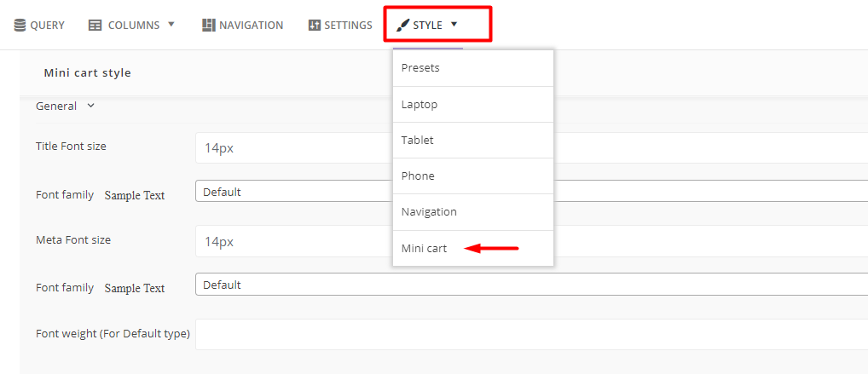Click the Columns table icon
The width and height of the screenshot is (868, 380).
point(95,26)
